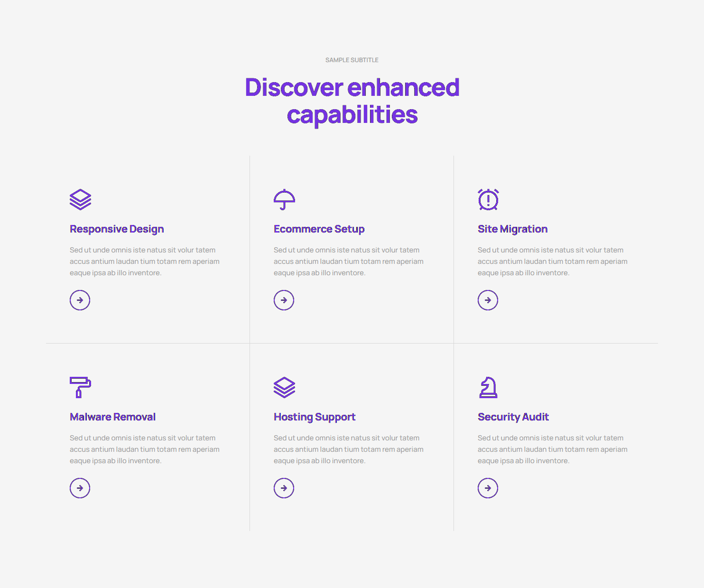Open the Site Migration heading link
Image resolution: width=704 pixels, height=588 pixels.
(x=512, y=229)
